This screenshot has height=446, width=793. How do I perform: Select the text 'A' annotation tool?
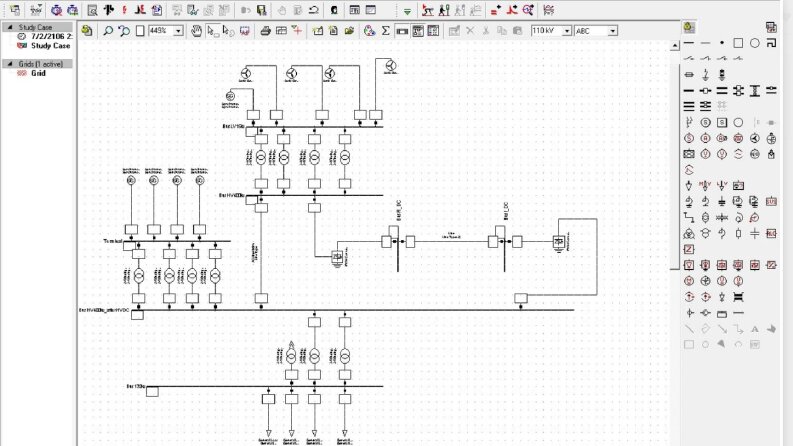coord(755,329)
